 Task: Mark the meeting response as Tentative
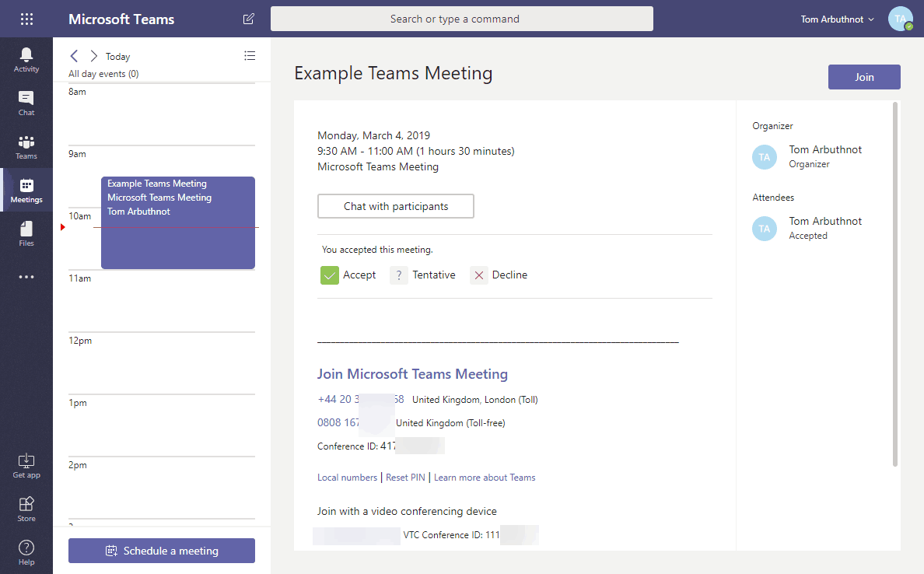[x=423, y=275]
